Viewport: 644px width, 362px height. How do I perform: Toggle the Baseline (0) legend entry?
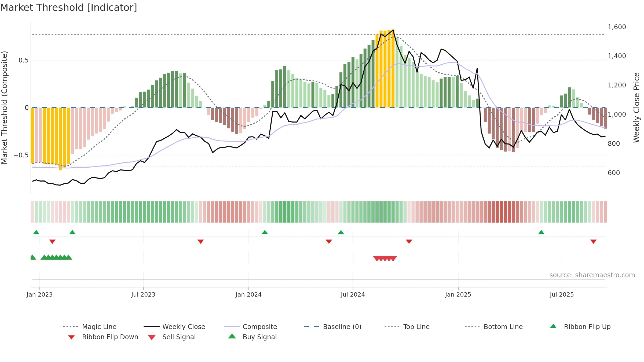[333, 327]
